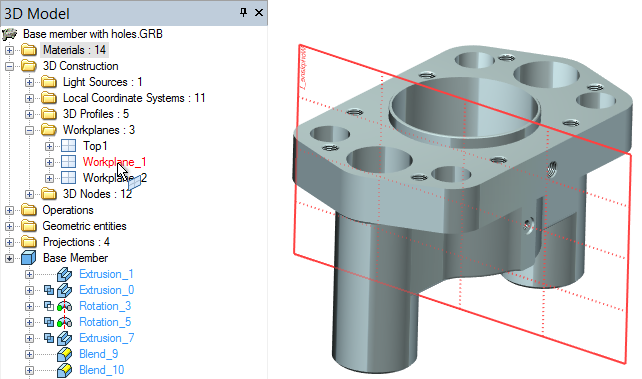This screenshot has width=642, height=379.
Task: Expand the Extrusion_7 tree node
Action: point(29,338)
